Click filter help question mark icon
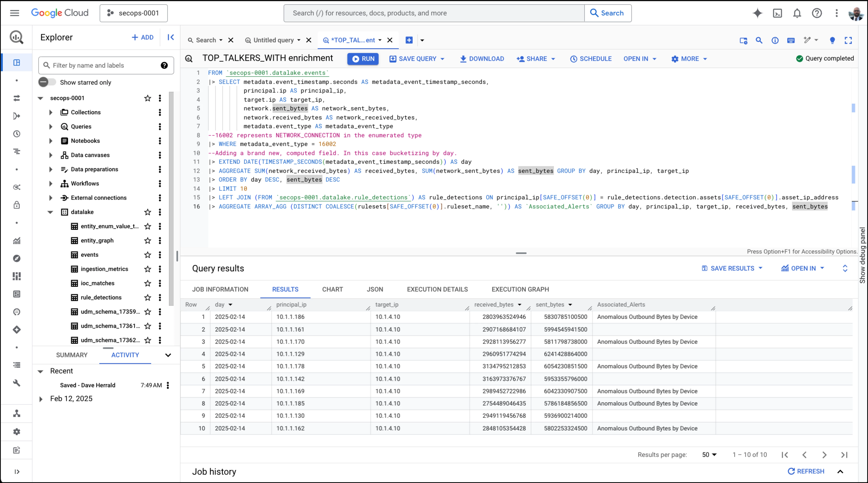Image resolution: width=868 pixels, height=483 pixels. (164, 65)
